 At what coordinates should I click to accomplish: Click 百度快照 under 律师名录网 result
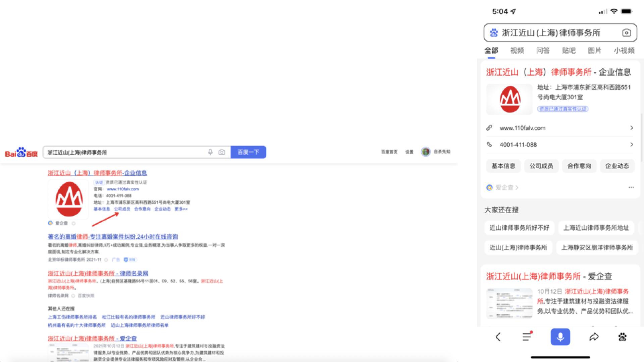[86, 296]
